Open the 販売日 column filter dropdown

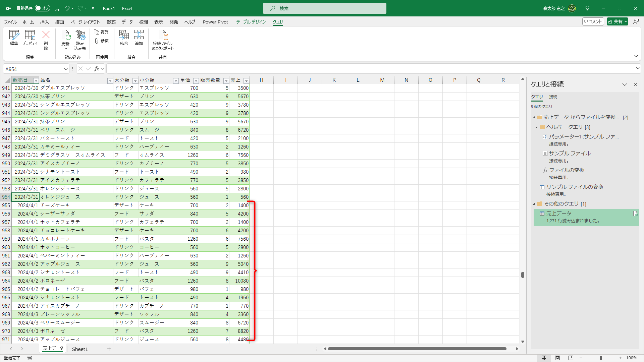(x=36, y=81)
